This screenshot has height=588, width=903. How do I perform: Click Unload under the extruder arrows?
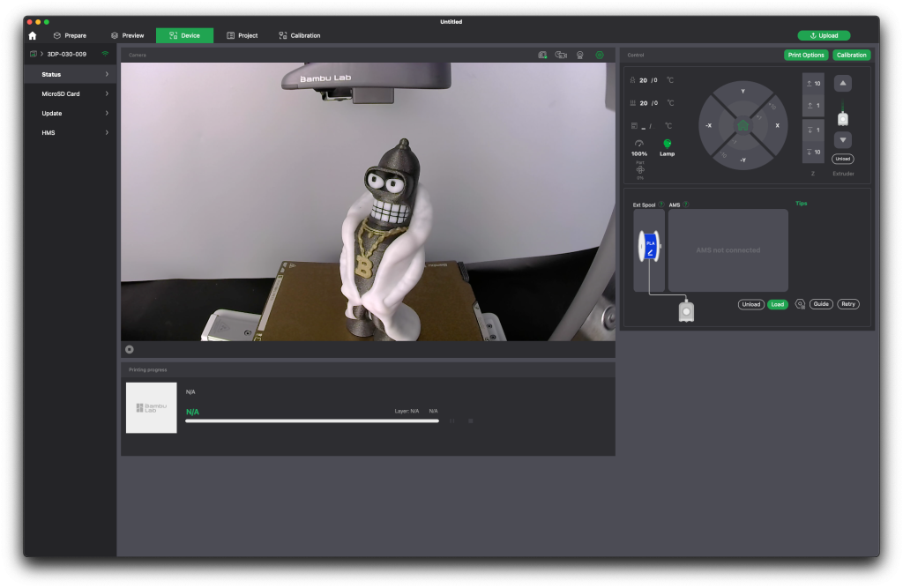(843, 159)
